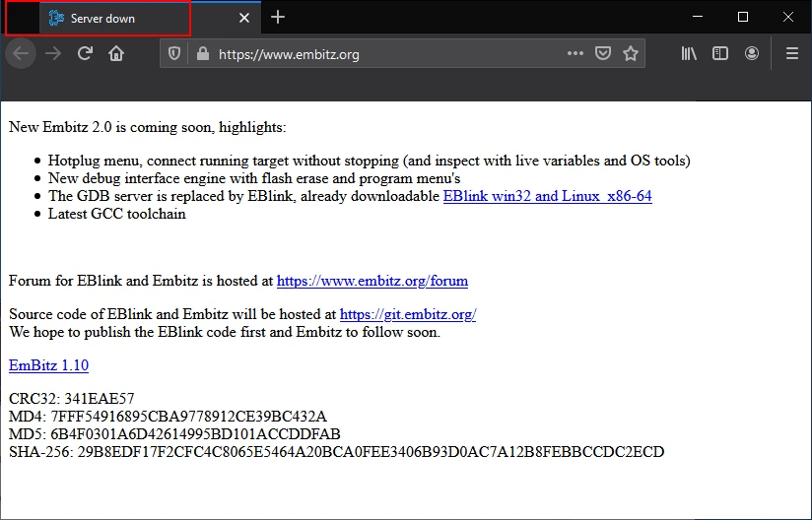Bookmark this page with the star
The image size is (812, 520).
[x=631, y=53]
